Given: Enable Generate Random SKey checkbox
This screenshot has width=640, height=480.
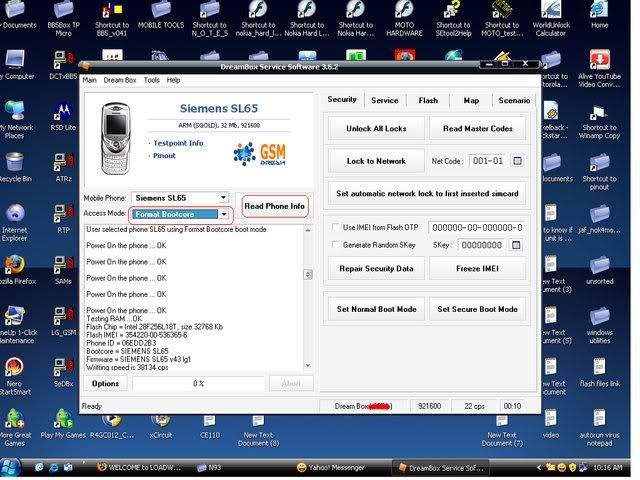Looking at the screenshot, I should tap(336, 245).
